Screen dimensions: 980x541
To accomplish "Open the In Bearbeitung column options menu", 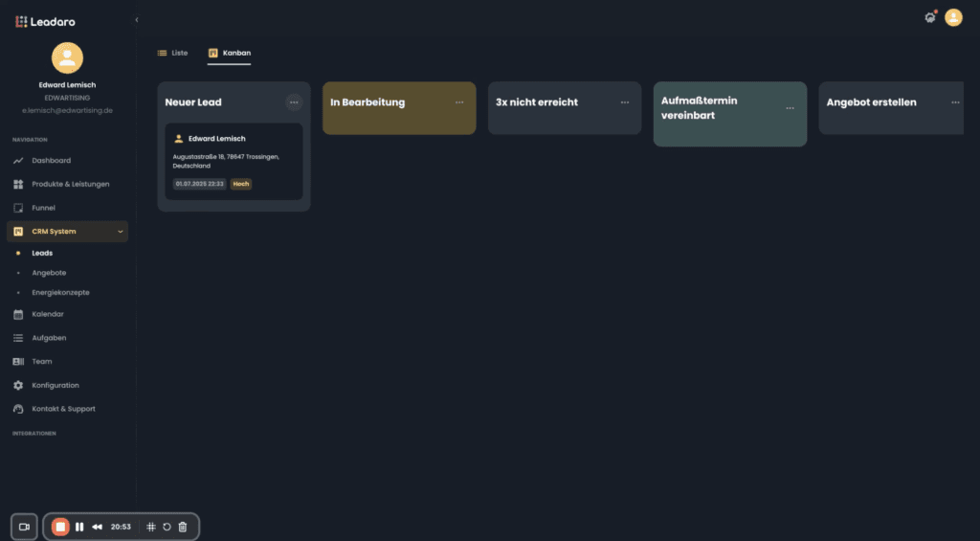I will (459, 102).
